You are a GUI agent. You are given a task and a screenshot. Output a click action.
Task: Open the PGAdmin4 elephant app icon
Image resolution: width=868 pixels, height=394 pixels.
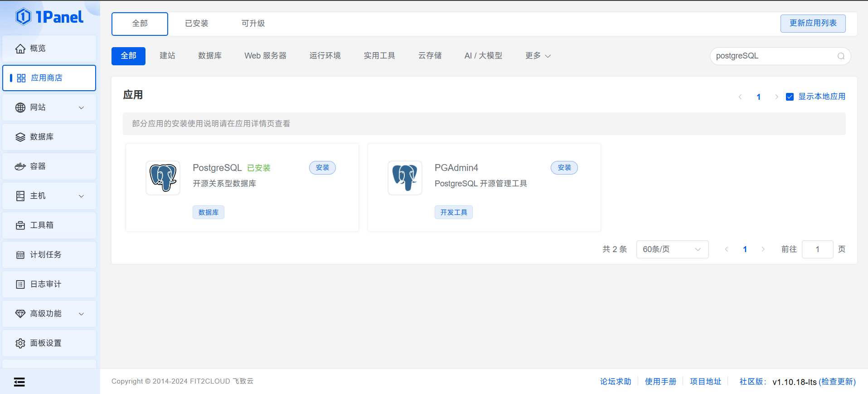click(405, 178)
